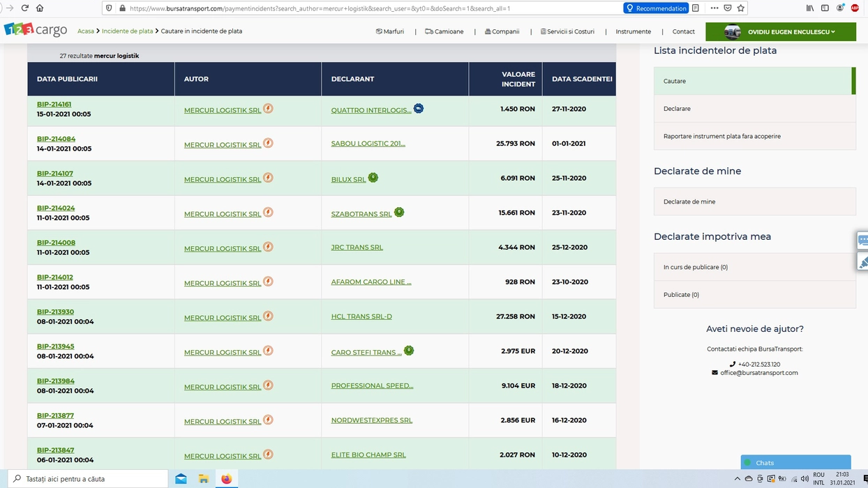Viewport: 868px width, 488px height.
Task: Open declarant HCL TRANS SRL-D
Action: tap(361, 317)
